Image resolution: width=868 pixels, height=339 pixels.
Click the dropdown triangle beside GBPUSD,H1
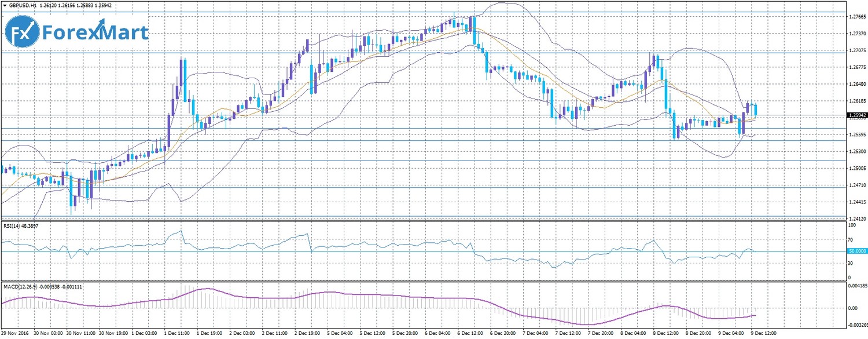click(5, 5)
